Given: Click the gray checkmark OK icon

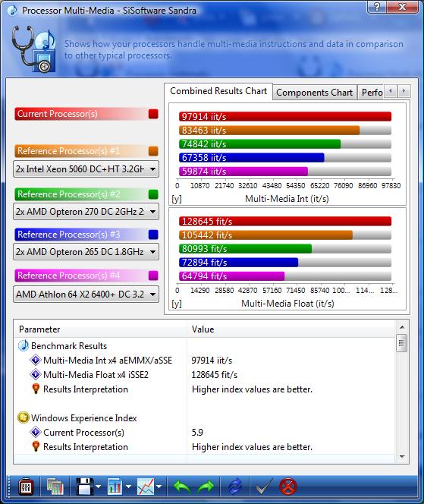Looking at the screenshot, I should point(264,487).
